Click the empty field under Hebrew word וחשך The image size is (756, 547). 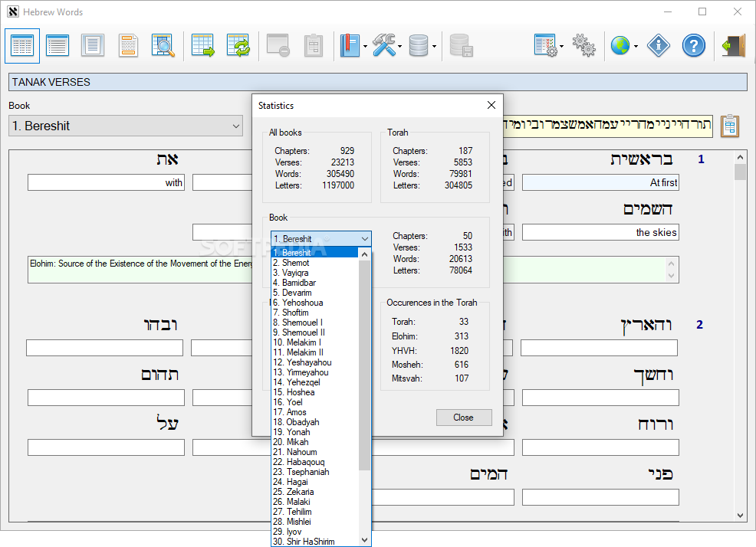601,398
